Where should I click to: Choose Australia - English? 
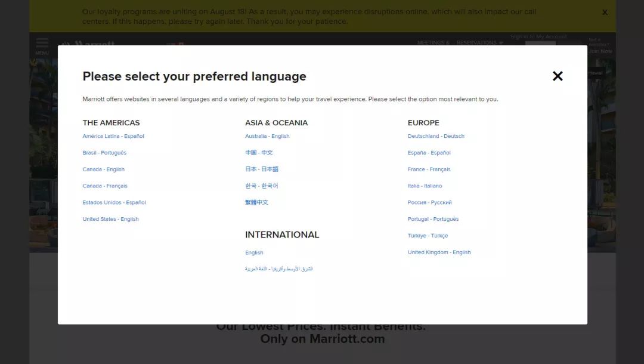(267, 136)
